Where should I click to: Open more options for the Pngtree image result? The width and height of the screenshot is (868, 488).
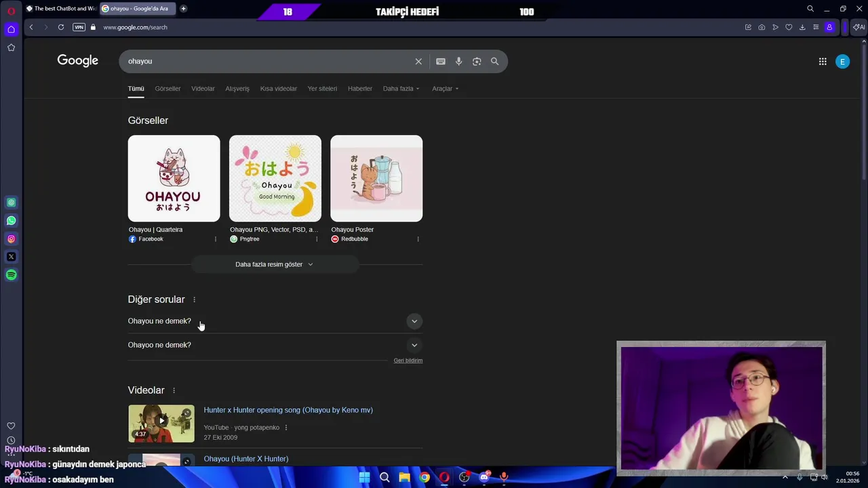[x=317, y=239]
